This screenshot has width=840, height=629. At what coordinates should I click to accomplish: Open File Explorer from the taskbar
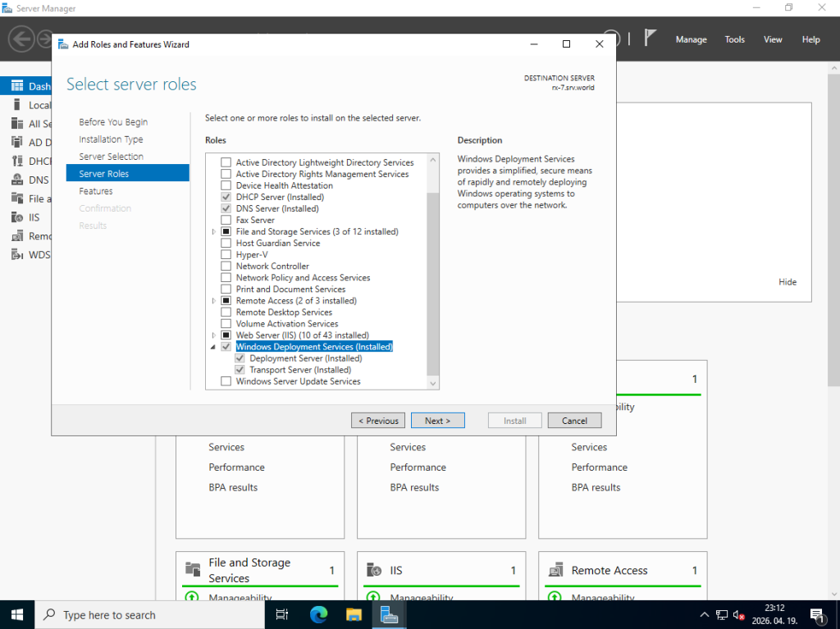[x=354, y=614]
